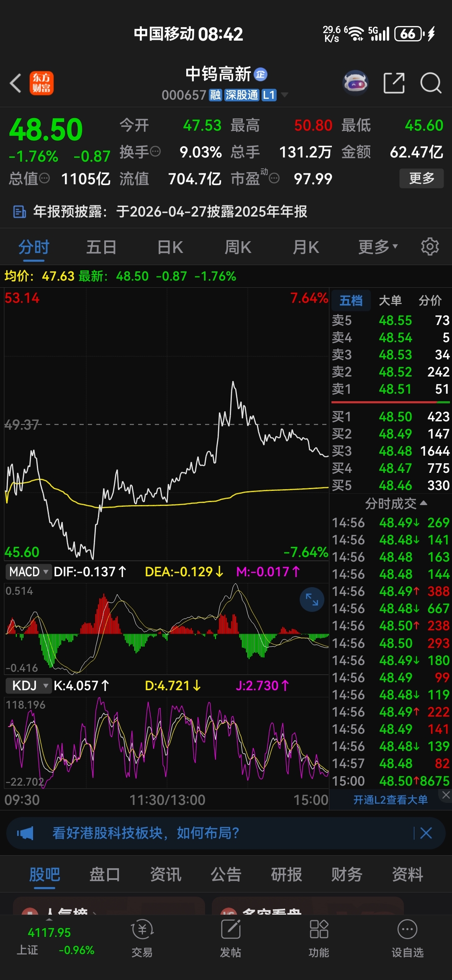Tap the 卖1 48.51 ask row
Viewport: 452px width, 980px height.
pyautogui.click(x=390, y=389)
